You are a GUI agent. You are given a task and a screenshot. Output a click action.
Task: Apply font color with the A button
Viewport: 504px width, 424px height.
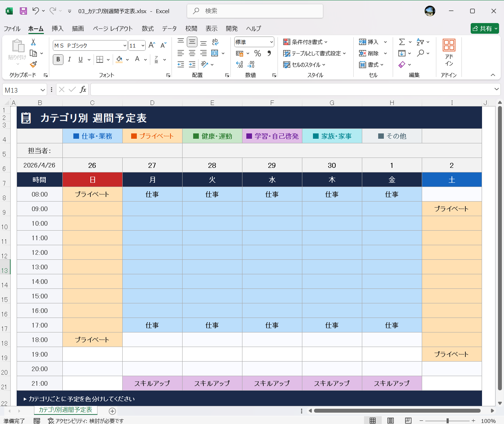pyautogui.click(x=137, y=59)
